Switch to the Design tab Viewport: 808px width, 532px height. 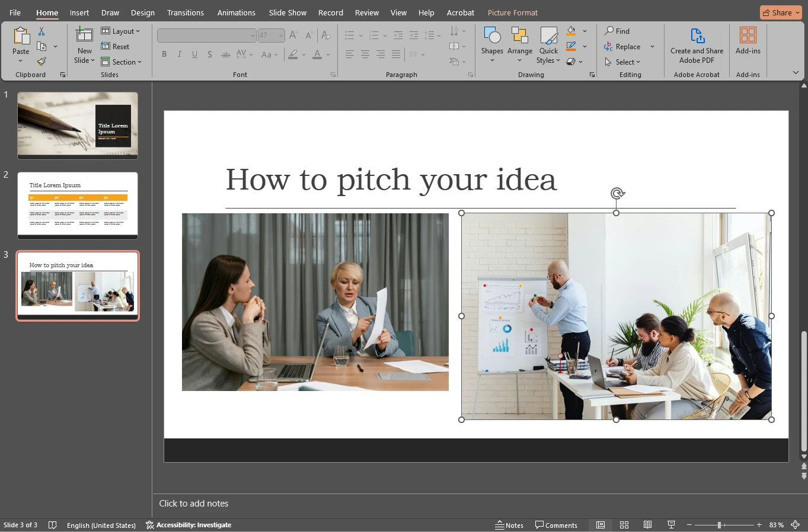pyautogui.click(x=143, y=12)
